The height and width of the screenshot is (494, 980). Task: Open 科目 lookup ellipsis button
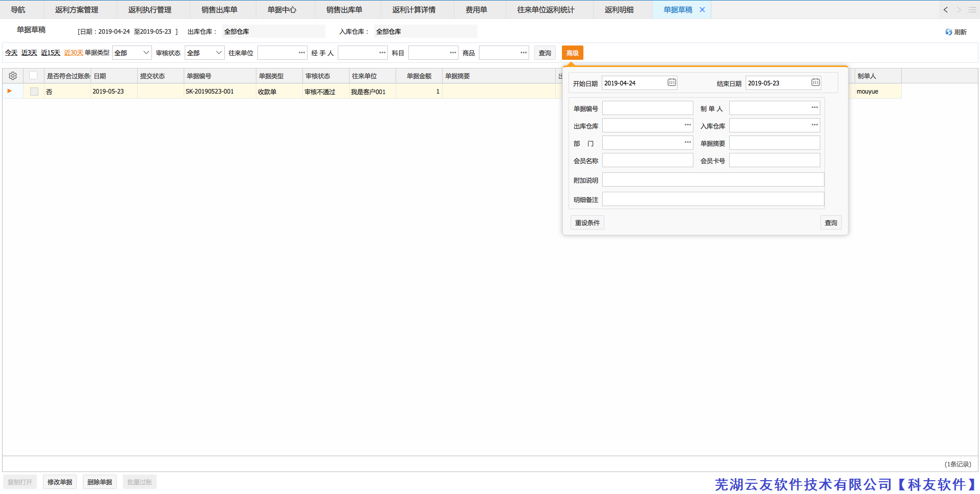pos(453,53)
